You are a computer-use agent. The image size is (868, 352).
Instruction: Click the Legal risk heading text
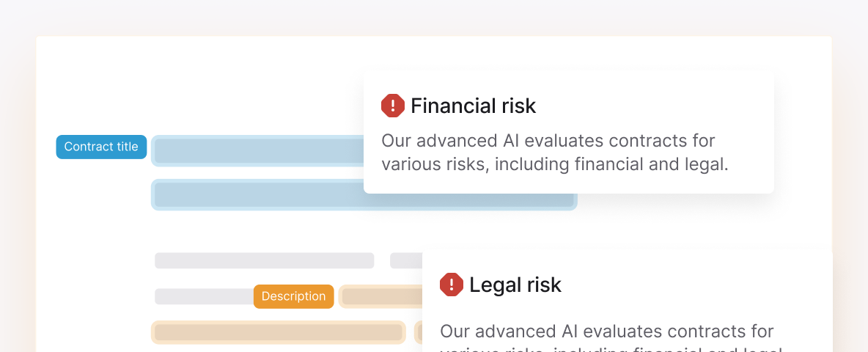point(515,285)
